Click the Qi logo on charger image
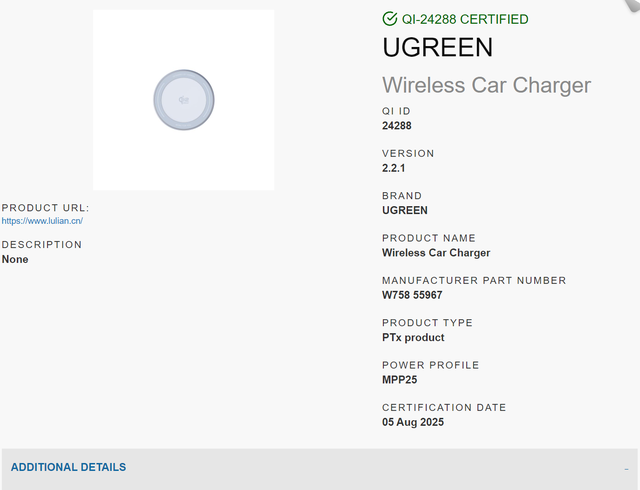This screenshot has width=640, height=490. click(184, 100)
